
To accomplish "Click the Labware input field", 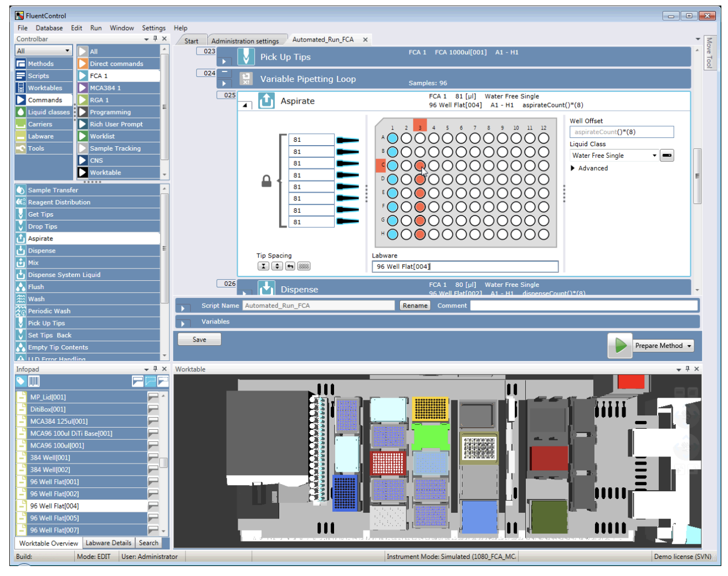I will [465, 267].
